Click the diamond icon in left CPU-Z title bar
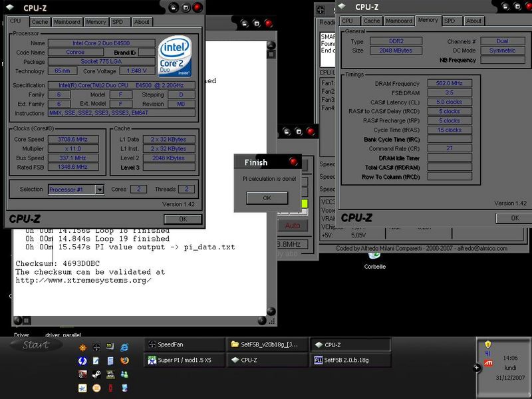Viewport: 532px width, 399px height. 10,7
